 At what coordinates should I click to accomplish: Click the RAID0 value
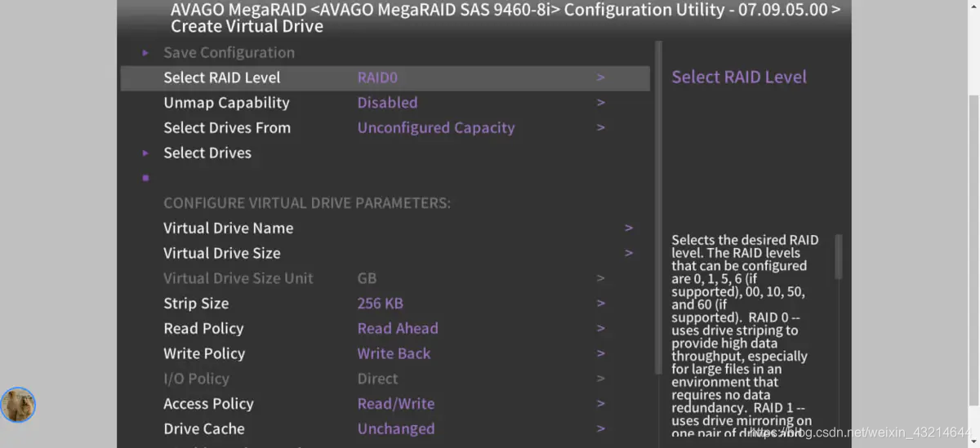point(377,78)
